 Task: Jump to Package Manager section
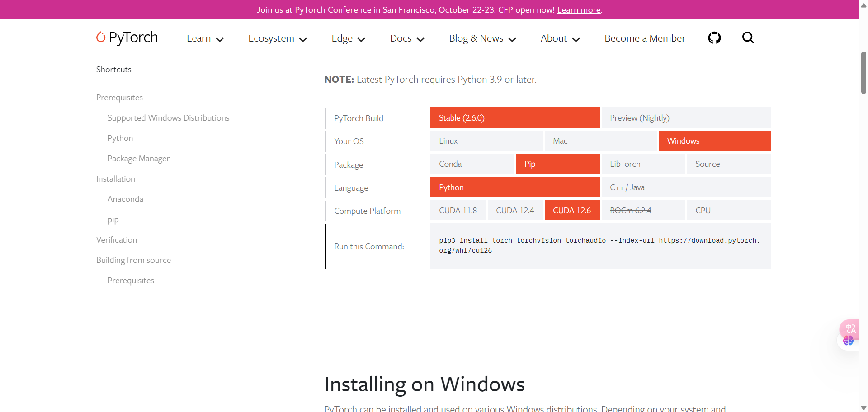coord(138,159)
